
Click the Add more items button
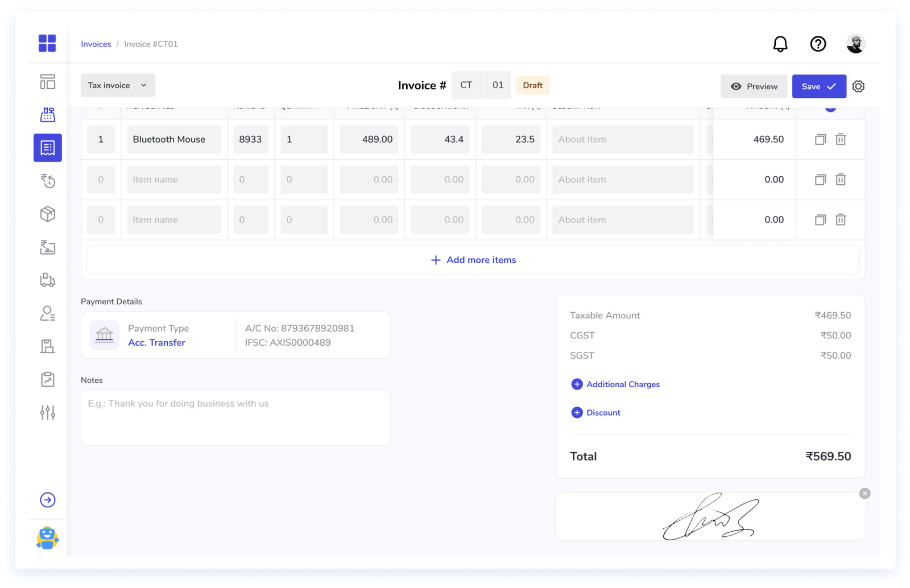pos(473,260)
